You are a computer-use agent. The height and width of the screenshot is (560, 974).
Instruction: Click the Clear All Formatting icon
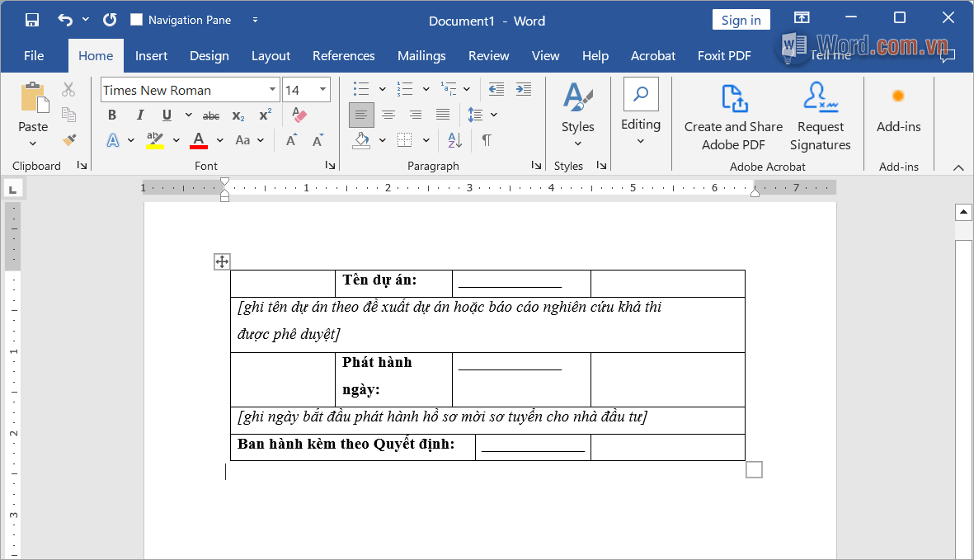[x=298, y=115]
